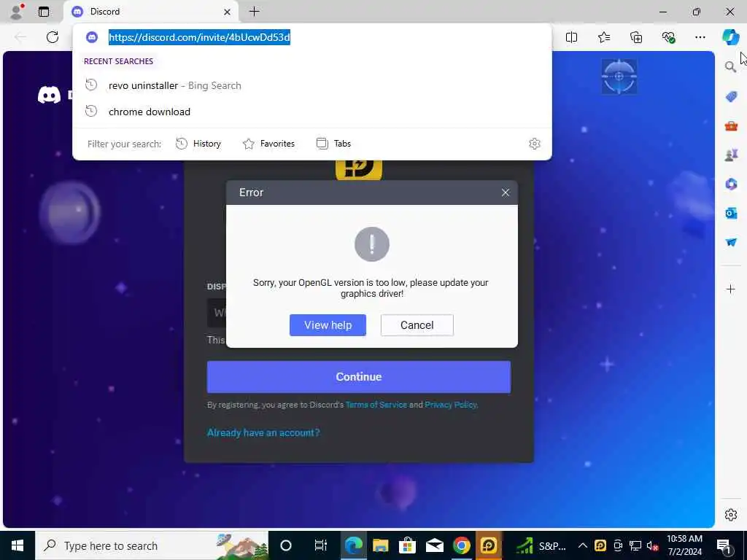Open the notification center icon
Screen dimensions: 747x560
(724, 545)
